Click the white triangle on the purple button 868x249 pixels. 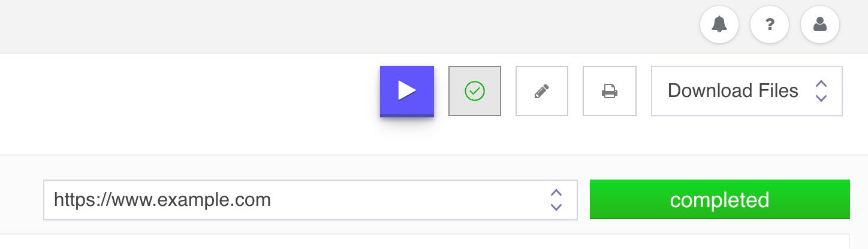[408, 90]
